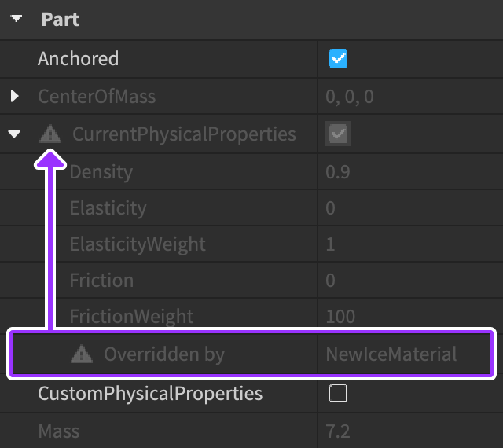Select the ElasticityWeight property label
The width and height of the screenshot is (503, 448).
click(138, 244)
